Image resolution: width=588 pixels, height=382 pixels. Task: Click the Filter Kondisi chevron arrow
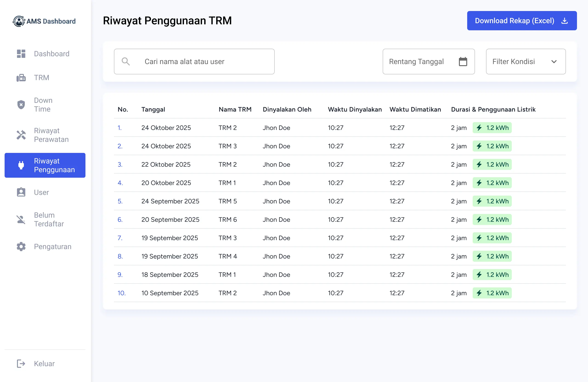click(554, 62)
